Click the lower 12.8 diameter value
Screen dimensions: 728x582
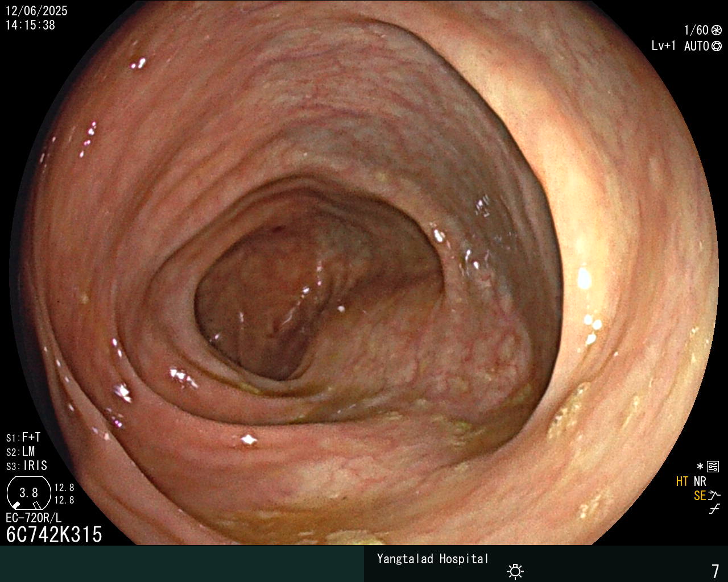tap(64, 500)
